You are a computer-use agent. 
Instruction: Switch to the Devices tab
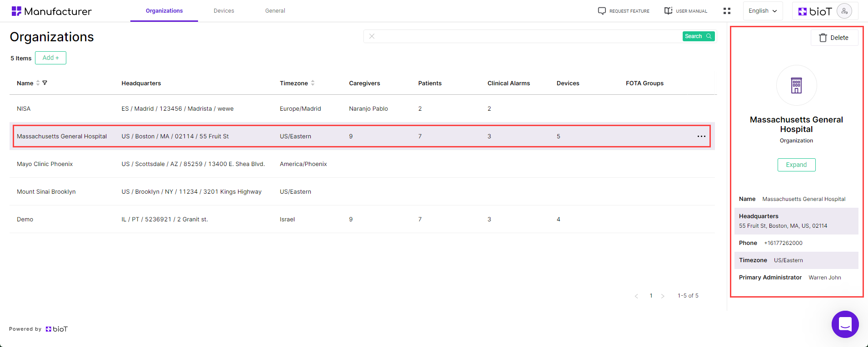[224, 11]
